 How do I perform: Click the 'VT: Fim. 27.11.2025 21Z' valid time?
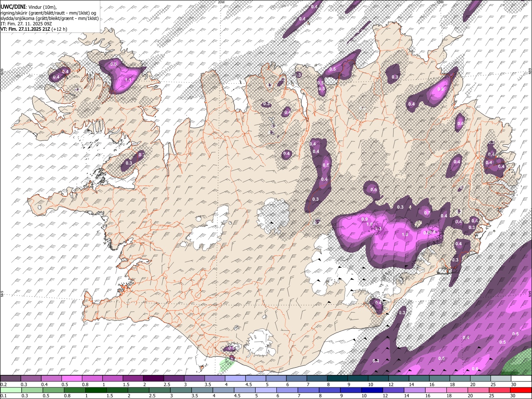(x=25, y=29)
